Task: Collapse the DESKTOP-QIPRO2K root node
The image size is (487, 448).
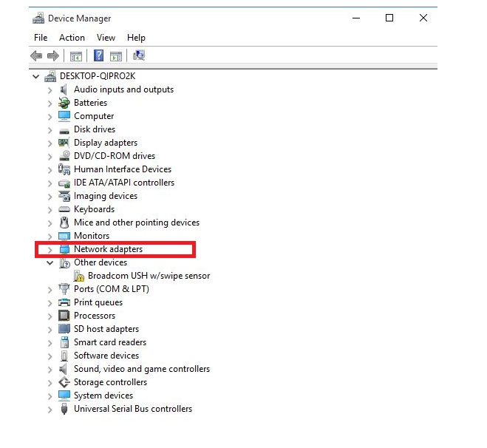Action: 35,76
